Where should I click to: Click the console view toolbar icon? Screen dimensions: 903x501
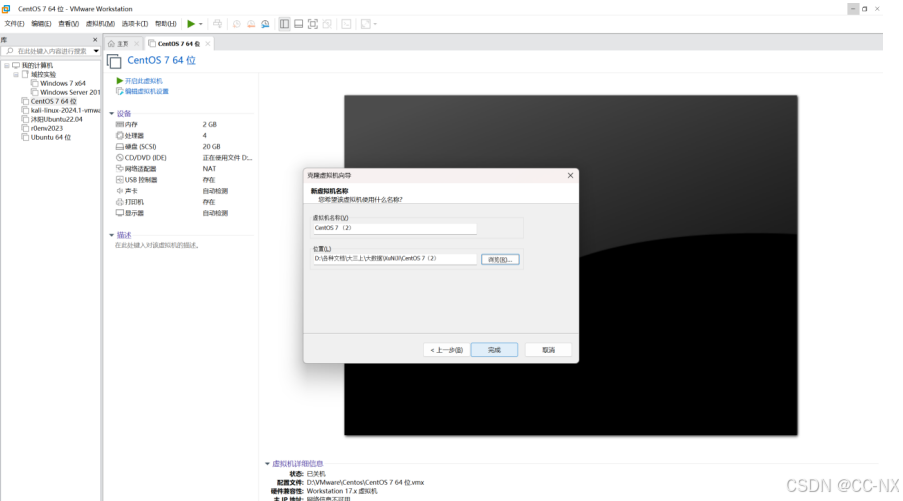(x=346, y=24)
